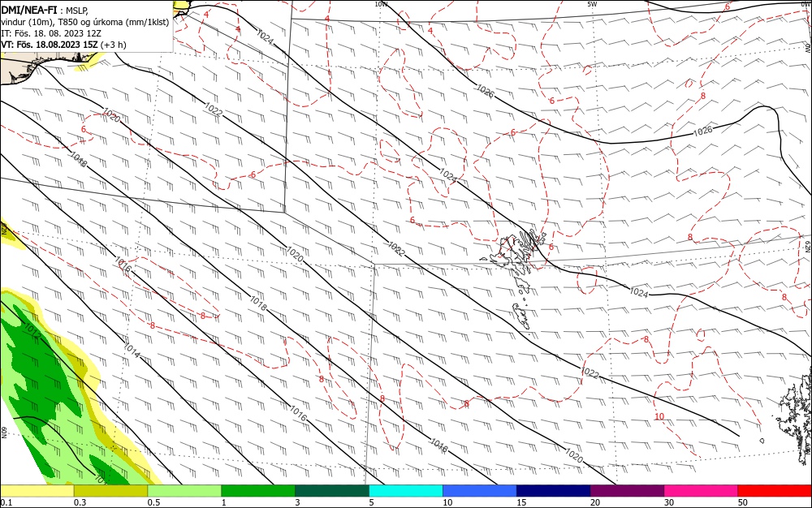Click the '20' legend scale value
Viewport: 812px width, 508px height.
[595, 502]
